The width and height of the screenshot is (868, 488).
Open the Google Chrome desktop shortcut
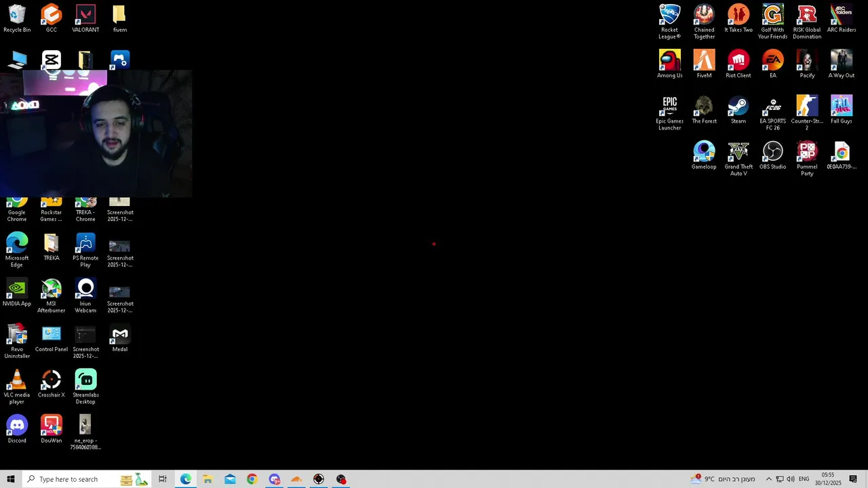(17, 210)
